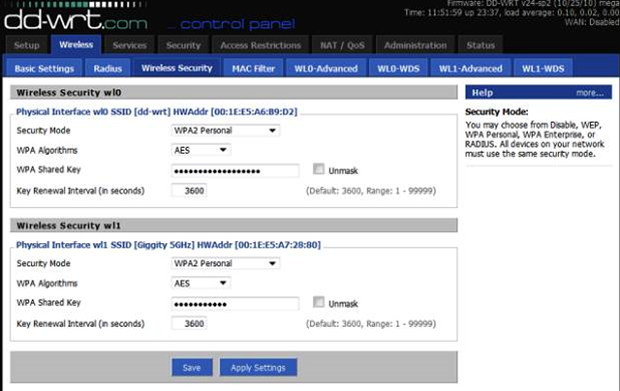Open the WL1-WDS sub-tab

[x=543, y=68]
